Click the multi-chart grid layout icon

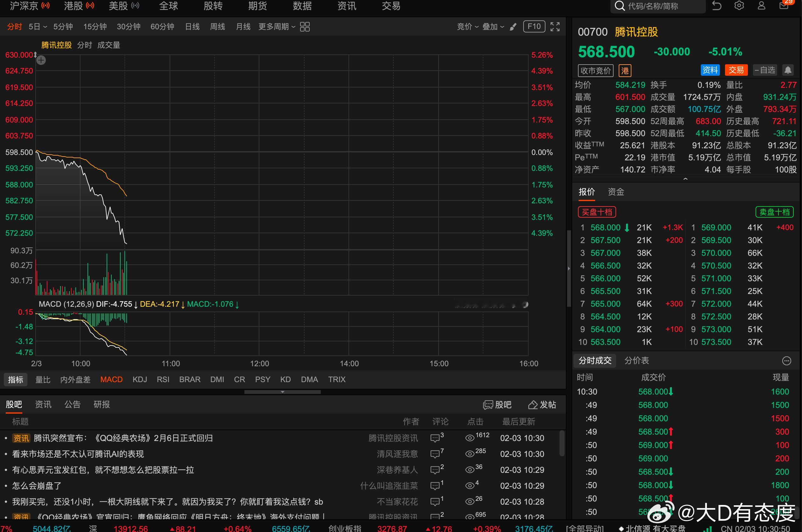(x=305, y=27)
